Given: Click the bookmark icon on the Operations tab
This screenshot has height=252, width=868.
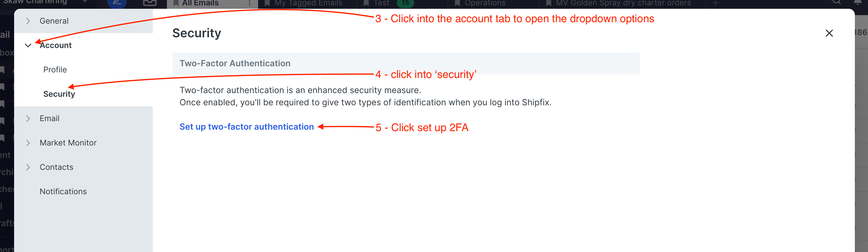Looking at the screenshot, I should click(457, 3).
